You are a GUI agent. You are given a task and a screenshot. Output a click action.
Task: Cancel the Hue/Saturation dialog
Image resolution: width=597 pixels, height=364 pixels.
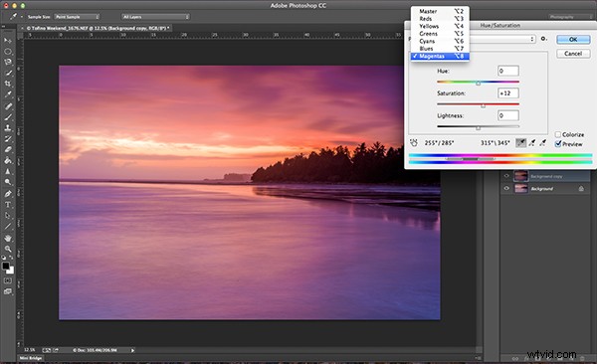pyautogui.click(x=573, y=54)
